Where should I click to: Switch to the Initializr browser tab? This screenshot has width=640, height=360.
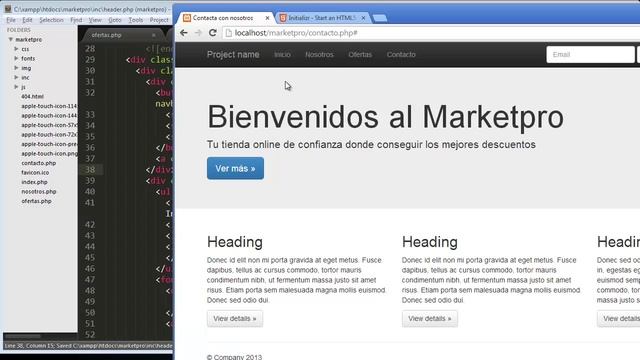[x=322, y=18]
